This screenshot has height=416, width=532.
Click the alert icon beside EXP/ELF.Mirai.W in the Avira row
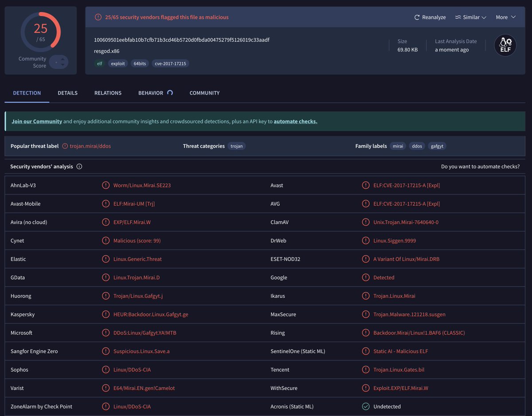106,222
